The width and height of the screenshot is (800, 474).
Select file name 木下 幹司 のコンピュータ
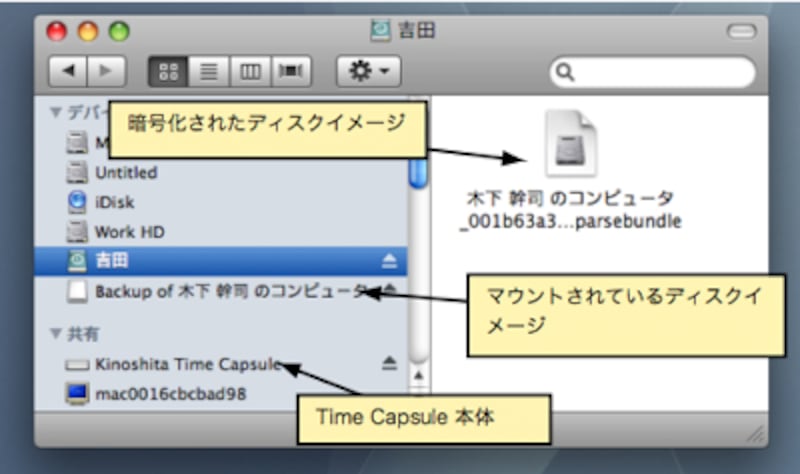coord(570,198)
